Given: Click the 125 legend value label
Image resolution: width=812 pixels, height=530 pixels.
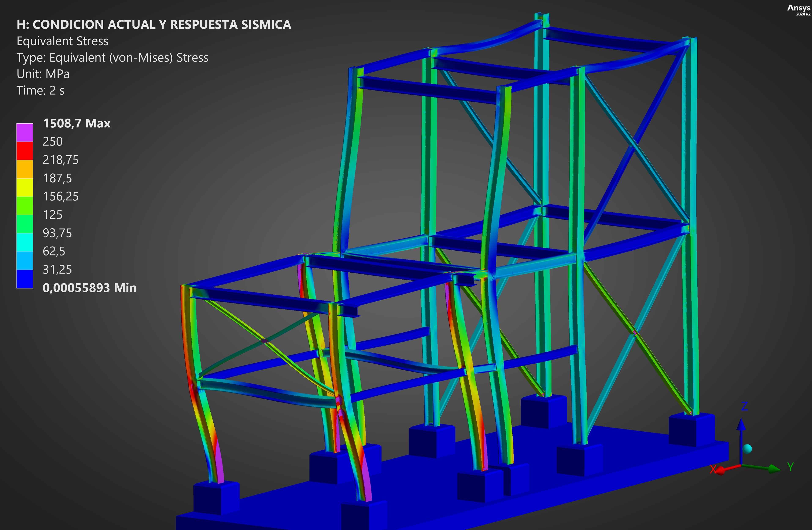Looking at the screenshot, I should [52, 215].
